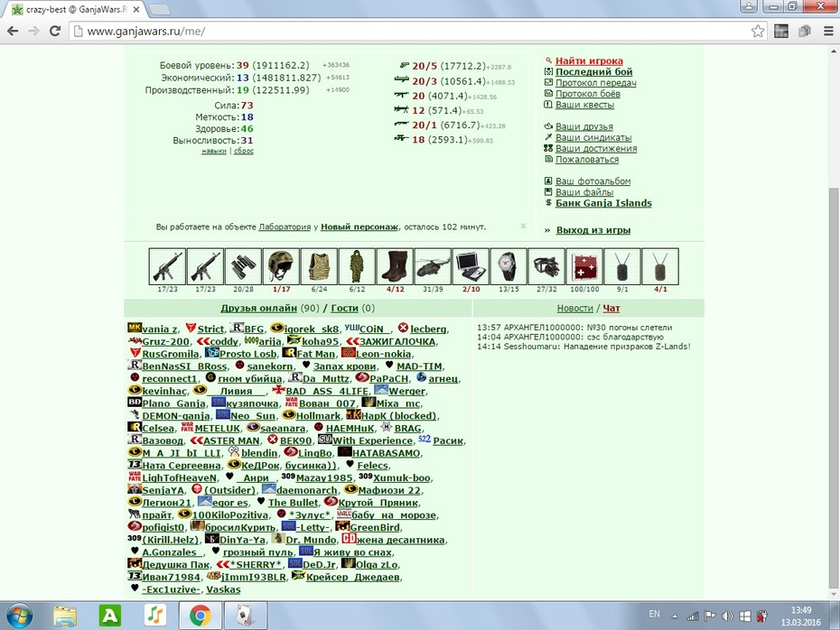This screenshot has height=630, width=840.
Task: Switch to the Новости tab
Action: [x=574, y=309]
